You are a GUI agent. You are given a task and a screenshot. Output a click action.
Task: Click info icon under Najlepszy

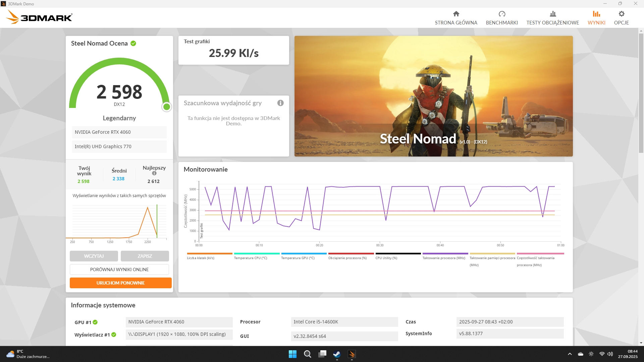[x=154, y=173]
